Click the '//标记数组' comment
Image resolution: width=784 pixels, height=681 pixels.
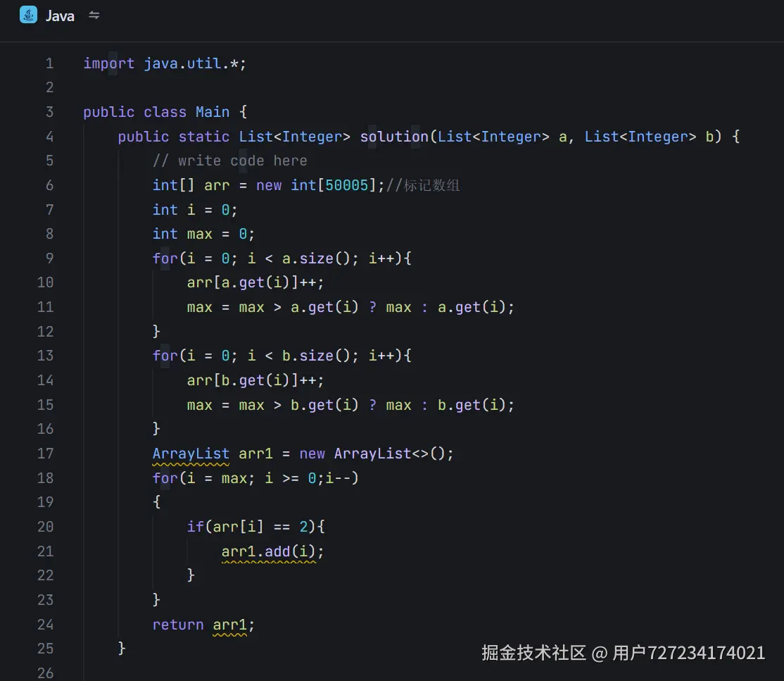coord(423,186)
